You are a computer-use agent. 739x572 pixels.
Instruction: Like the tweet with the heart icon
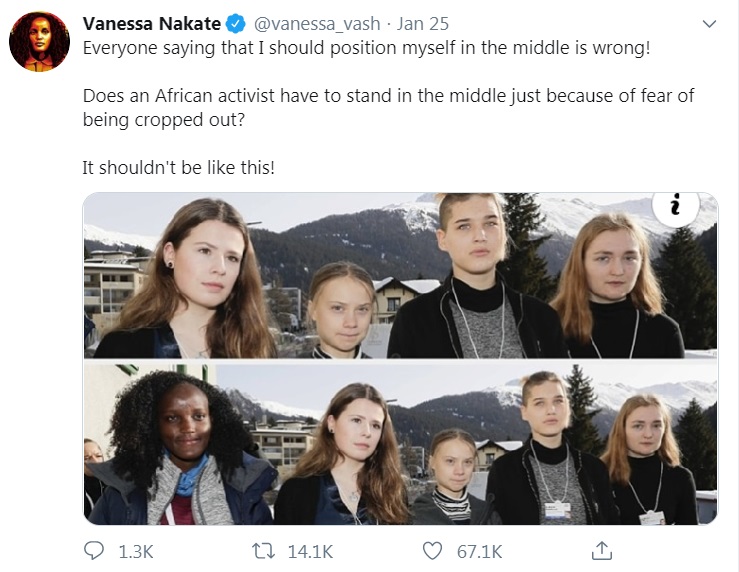[x=432, y=551]
